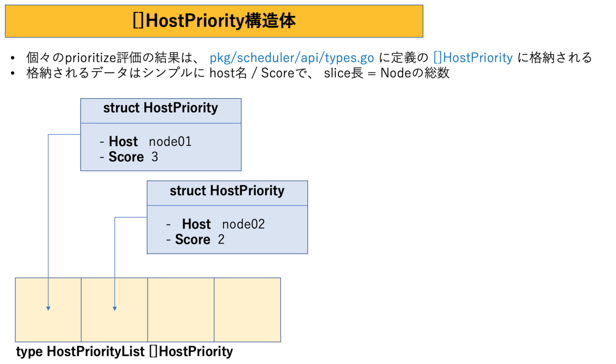Image resolution: width=616 pixels, height=364 pixels.
Task: Select the Host node02 field
Action: click(x=216, y=224)
